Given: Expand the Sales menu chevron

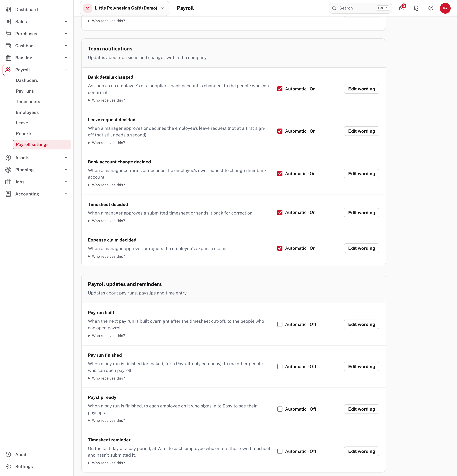Looking at the screenshot, I should 66,22.
